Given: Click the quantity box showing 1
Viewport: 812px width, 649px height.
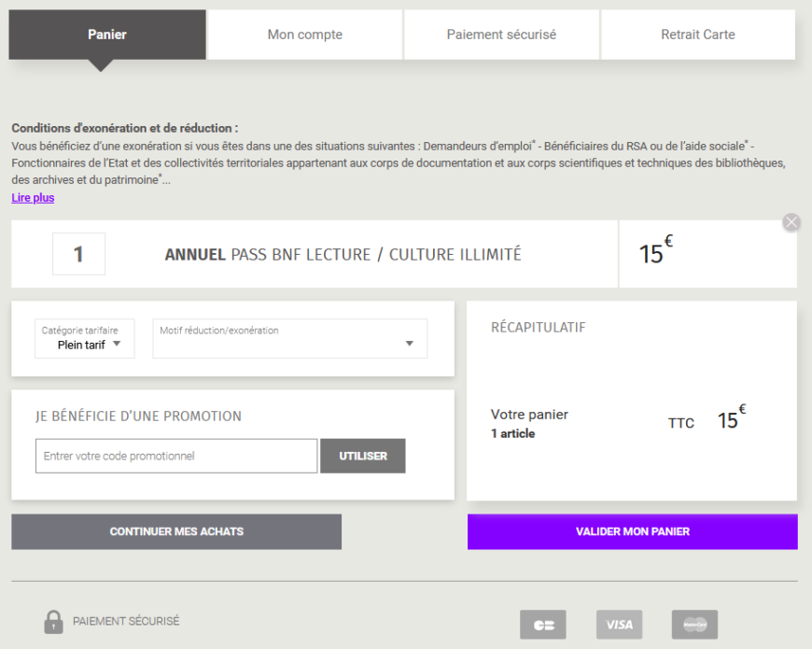Looking at the screenshot, I should [x=78, y=254].
